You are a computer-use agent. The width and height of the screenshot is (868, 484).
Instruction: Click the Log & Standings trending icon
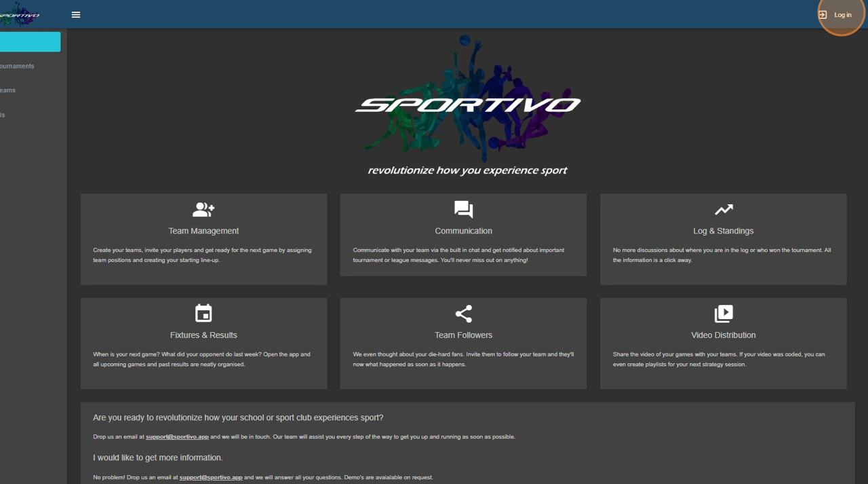pos(724,209)
